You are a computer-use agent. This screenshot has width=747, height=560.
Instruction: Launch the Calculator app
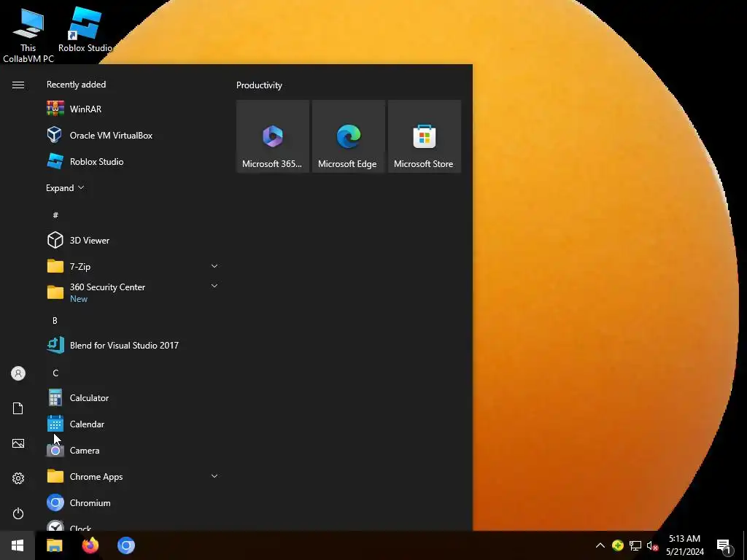(x=133, y=397)
